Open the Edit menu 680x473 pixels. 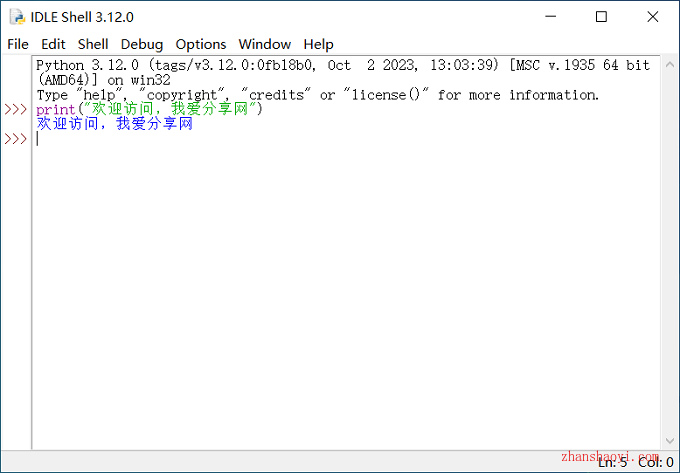53,44
